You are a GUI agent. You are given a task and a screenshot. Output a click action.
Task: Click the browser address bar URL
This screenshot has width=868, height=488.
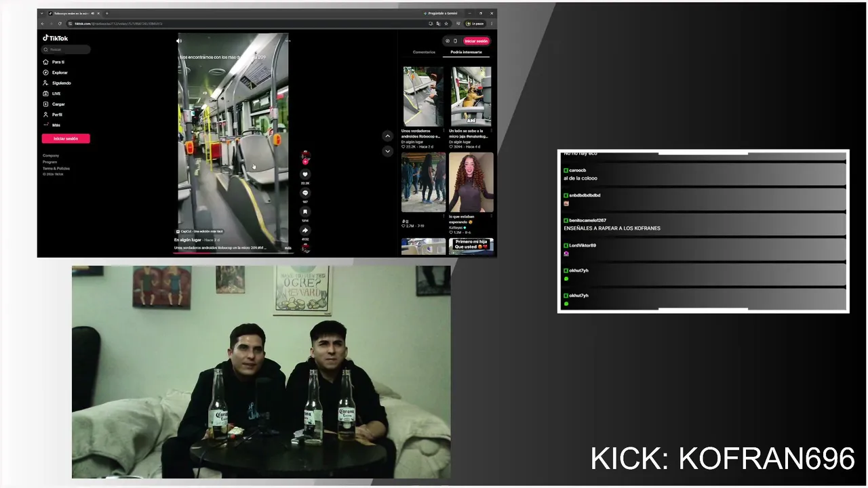click(x=119, y=24)
